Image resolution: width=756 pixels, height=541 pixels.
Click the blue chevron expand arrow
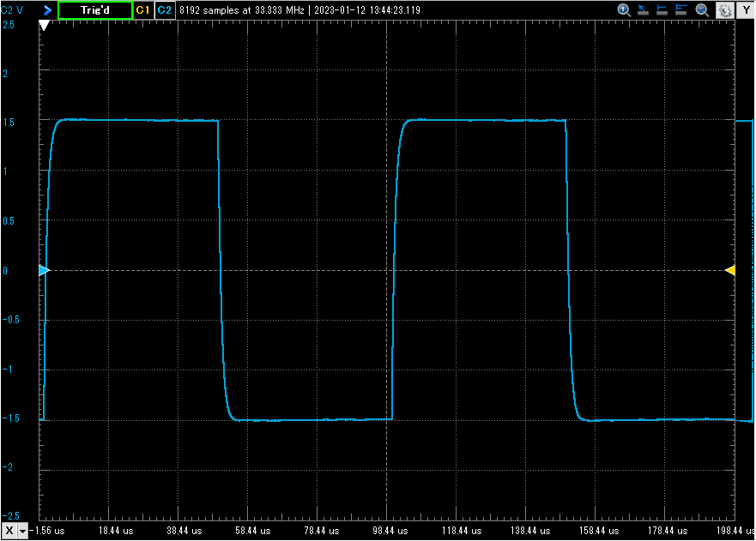47,10
